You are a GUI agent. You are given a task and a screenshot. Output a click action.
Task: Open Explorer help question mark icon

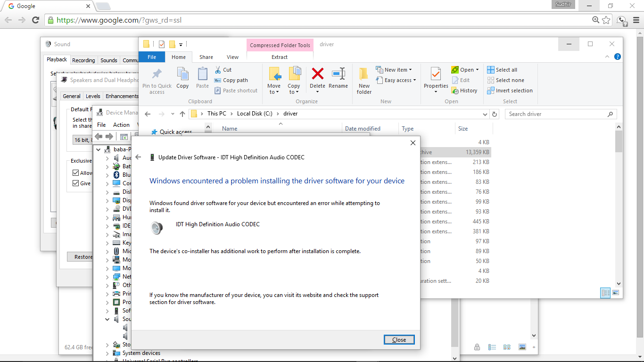[x=617, y=57]
